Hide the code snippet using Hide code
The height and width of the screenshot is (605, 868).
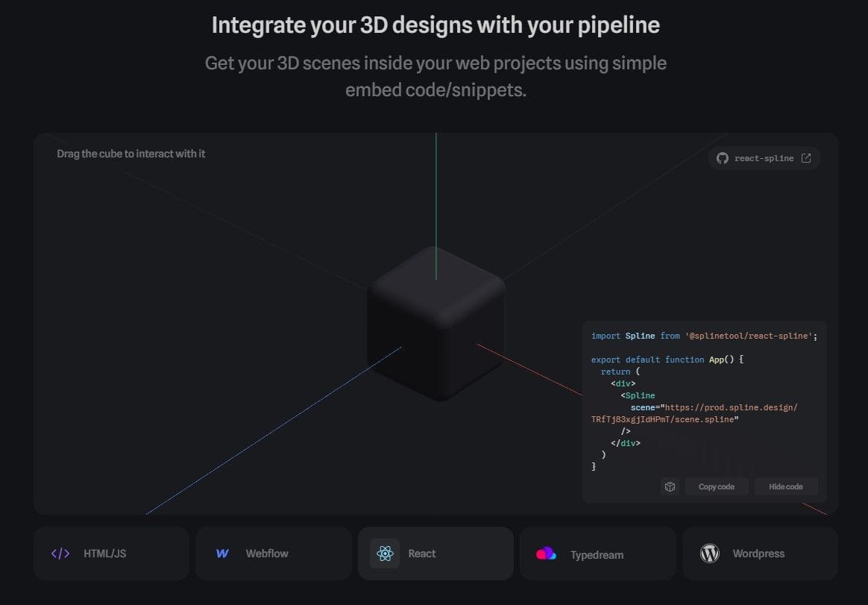tap(785, 486)
